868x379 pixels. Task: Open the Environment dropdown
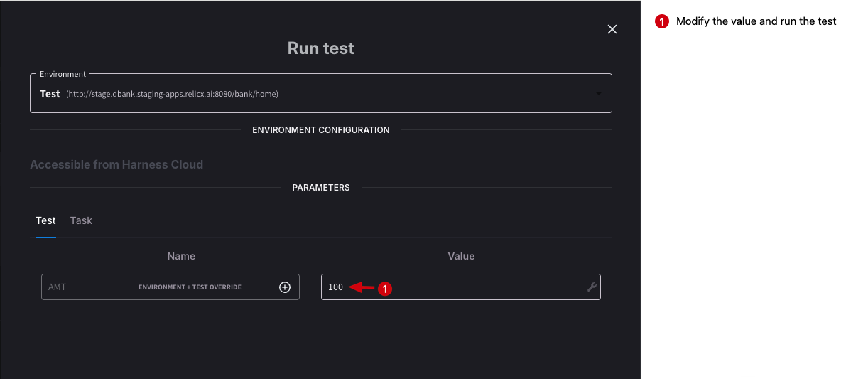tap(320, 94)
